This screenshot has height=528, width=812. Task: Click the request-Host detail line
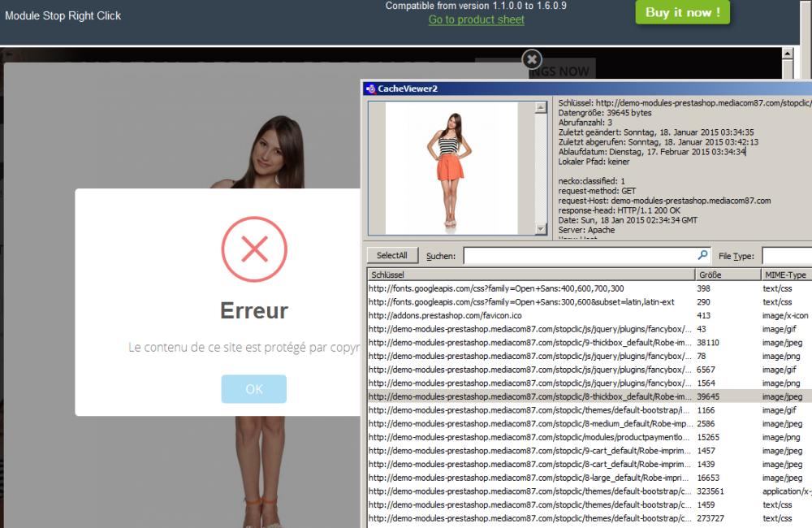(664, 201)
